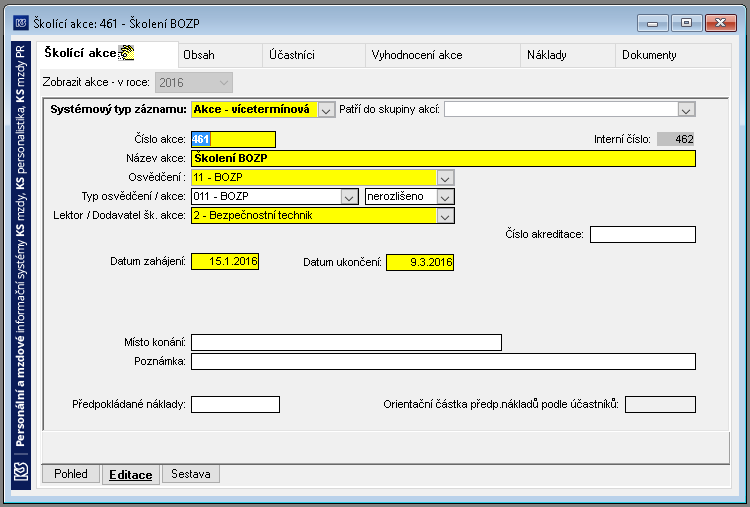Click the KS app icon in title bar
The width and height of the screenshot is (750, 507).
(x=21, y=23)
